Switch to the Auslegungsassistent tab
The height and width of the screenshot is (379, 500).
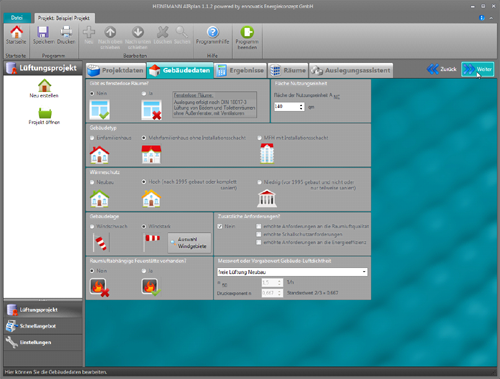351,70
